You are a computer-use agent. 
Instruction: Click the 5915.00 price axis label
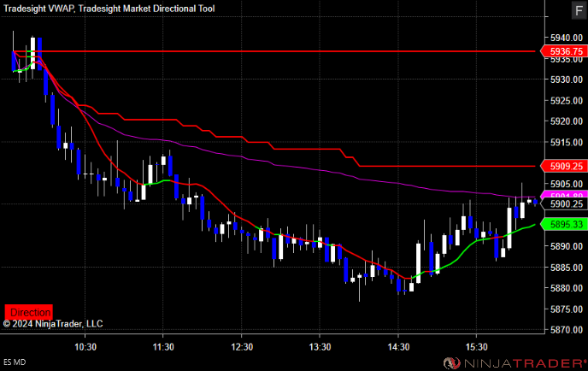coord(567,142)
